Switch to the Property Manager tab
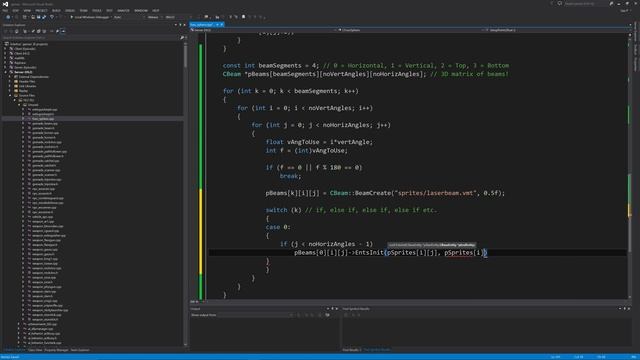The image size is (640, 360). (x=56, y=350)
